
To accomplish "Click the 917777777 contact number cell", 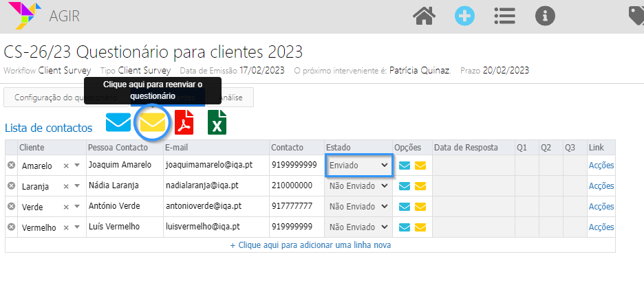I will point(297,206).
